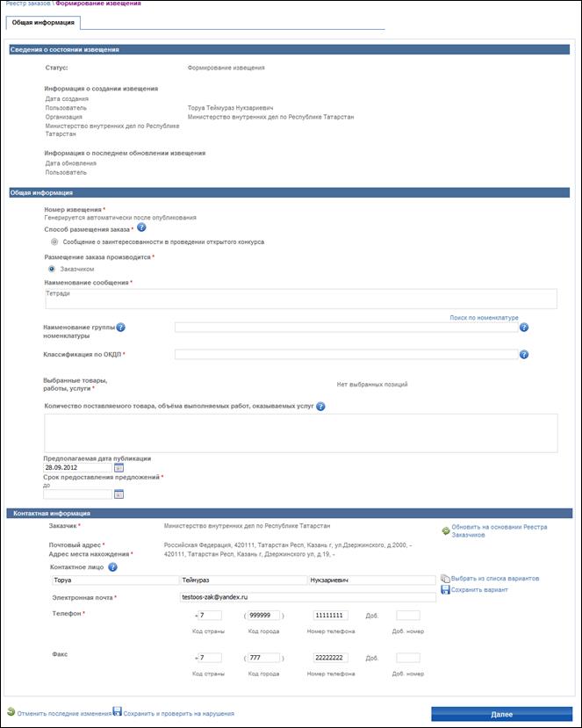Click Нет выбранных позиций text
Screen dimensions: 582x728
coord(372,385)
